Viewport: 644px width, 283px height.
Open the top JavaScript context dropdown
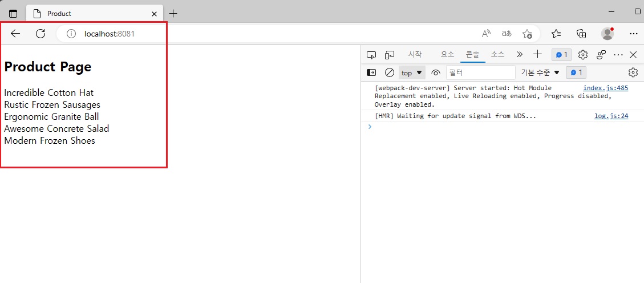tap(412, 72)
